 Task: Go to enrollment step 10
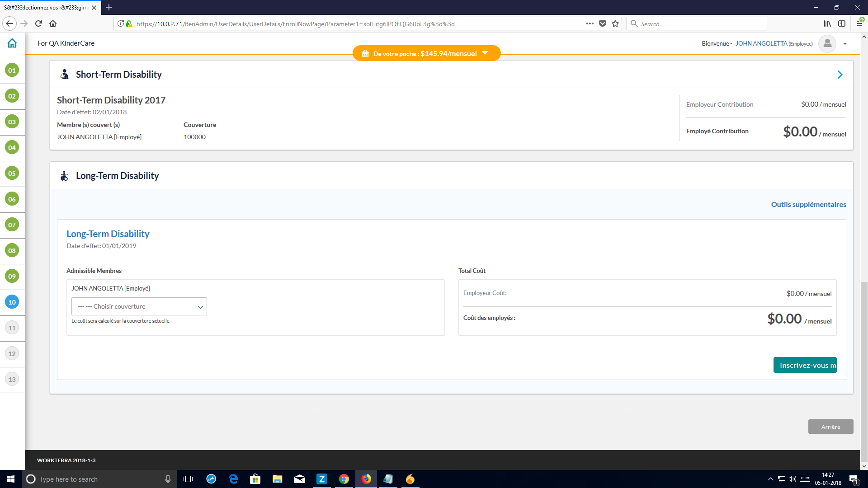tap(12, 302)
